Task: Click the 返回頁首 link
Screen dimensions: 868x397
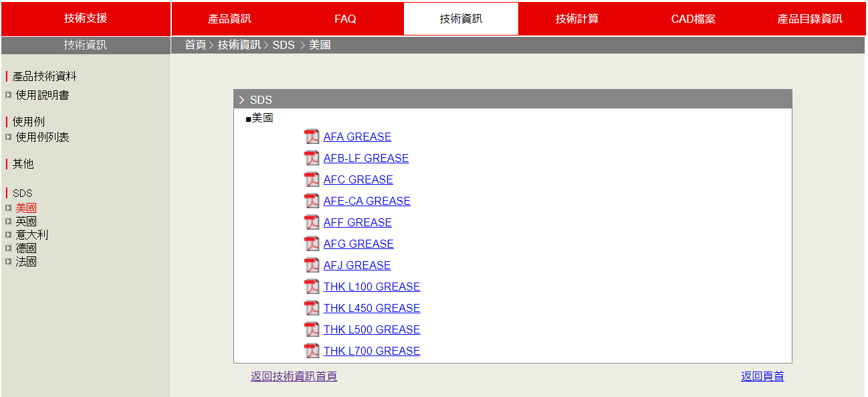Action: [762, 376]
